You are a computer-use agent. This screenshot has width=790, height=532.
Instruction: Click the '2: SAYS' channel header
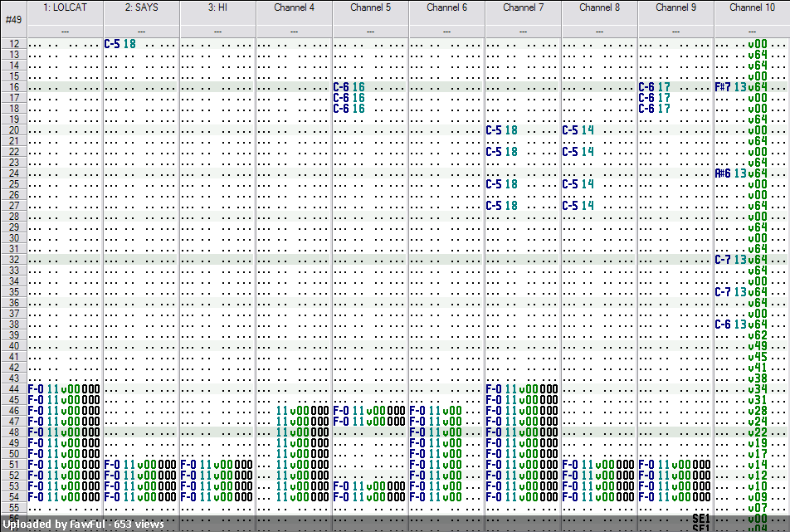coord(142,13)
